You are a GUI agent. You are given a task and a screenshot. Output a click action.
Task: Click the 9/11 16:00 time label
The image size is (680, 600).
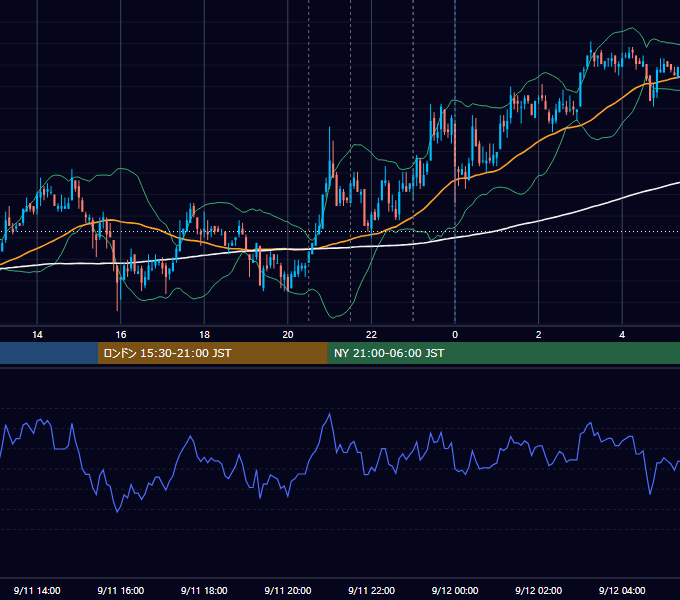(121, 590)
